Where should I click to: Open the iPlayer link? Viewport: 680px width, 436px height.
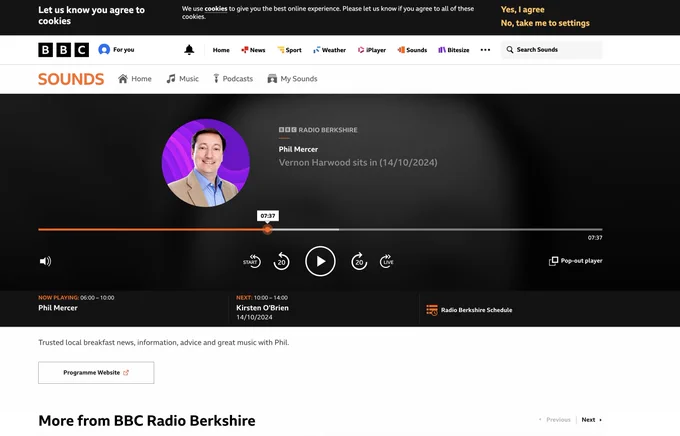click(372, 50)
